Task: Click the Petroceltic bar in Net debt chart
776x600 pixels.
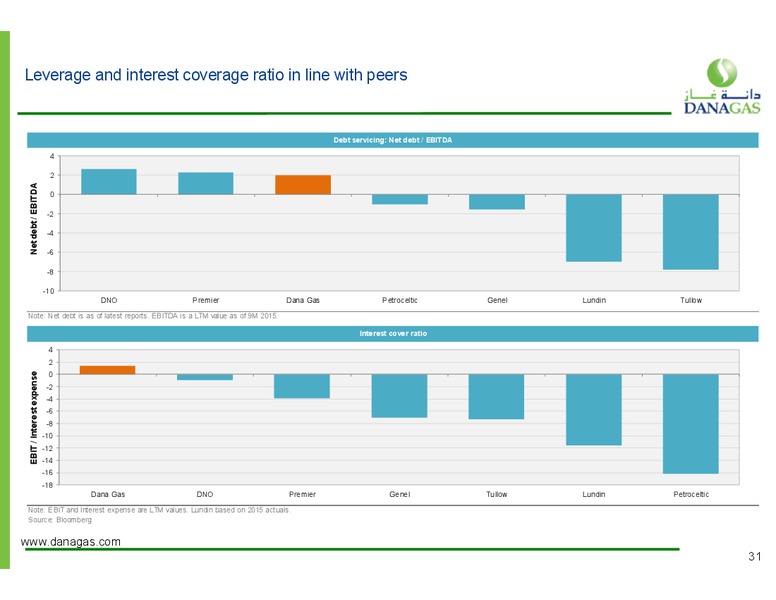Action: coord(400,200)
